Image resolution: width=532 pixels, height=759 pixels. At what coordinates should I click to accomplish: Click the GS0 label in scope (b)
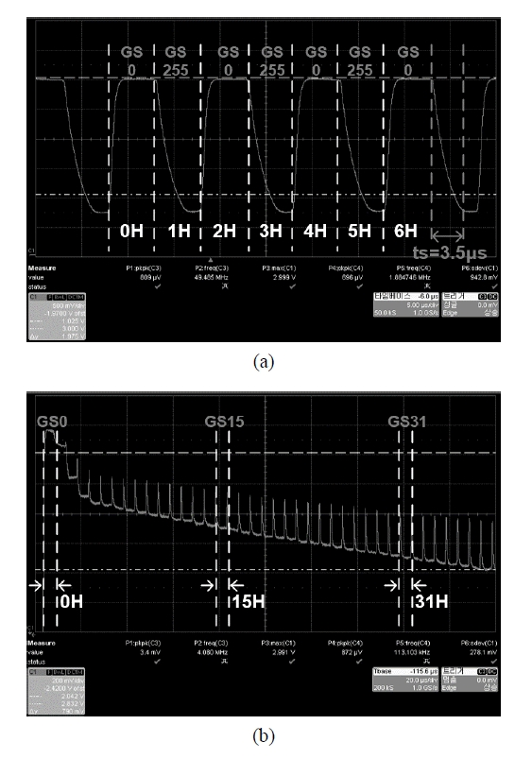(x=52, y=422)
